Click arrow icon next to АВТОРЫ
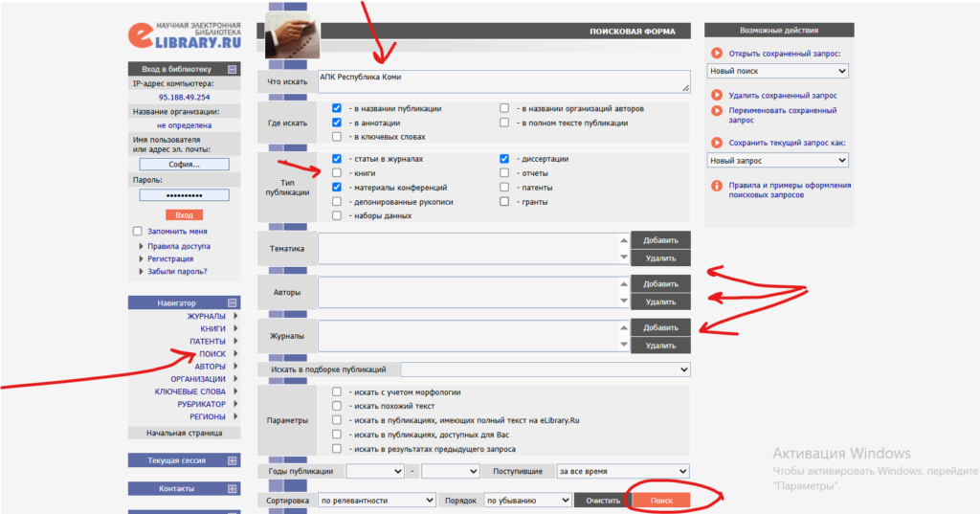Screen dimensions: 980x514 235,367
